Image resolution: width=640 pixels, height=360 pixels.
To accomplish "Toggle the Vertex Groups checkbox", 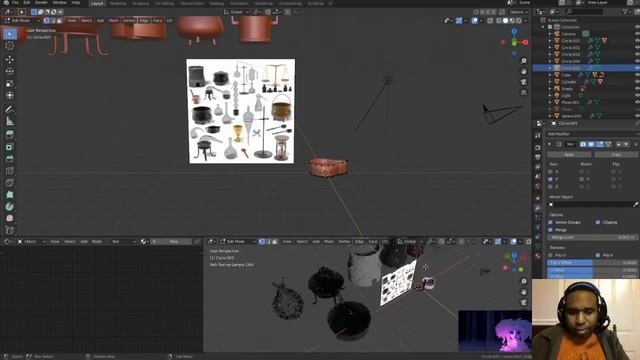I will click(x=550, y=222).
